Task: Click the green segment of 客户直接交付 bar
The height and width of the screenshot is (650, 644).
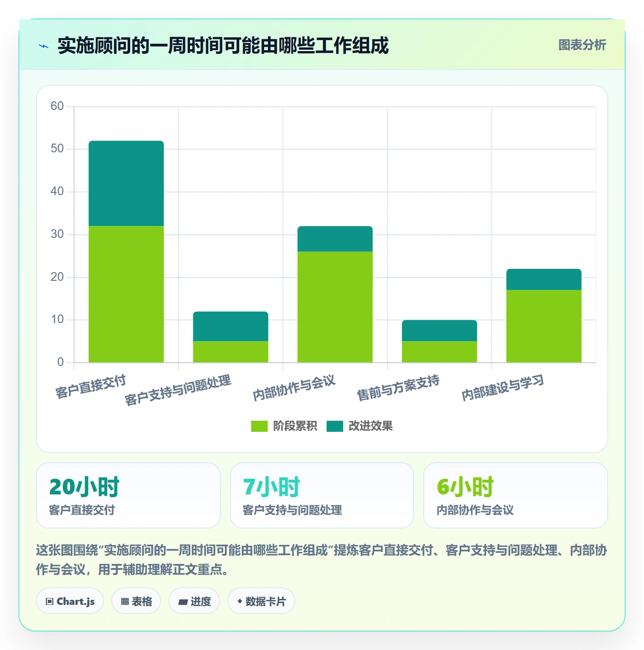Action: coord(126,294)
